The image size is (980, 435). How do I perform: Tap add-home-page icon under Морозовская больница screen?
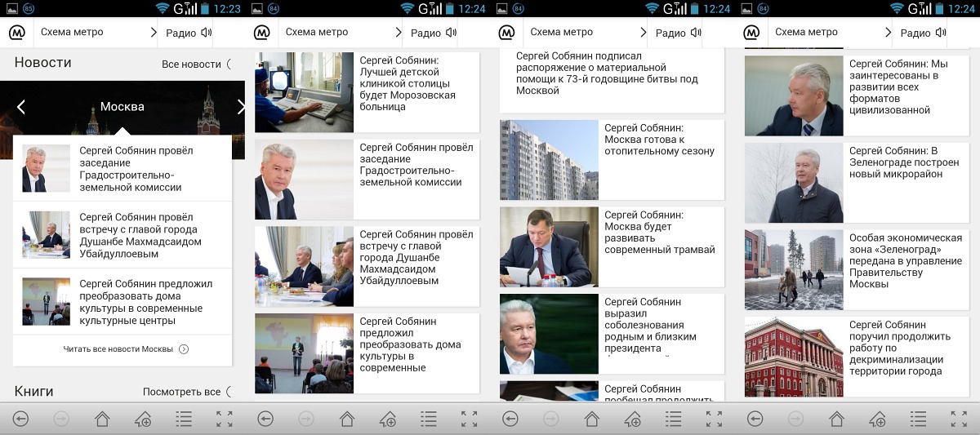(388, 419)
